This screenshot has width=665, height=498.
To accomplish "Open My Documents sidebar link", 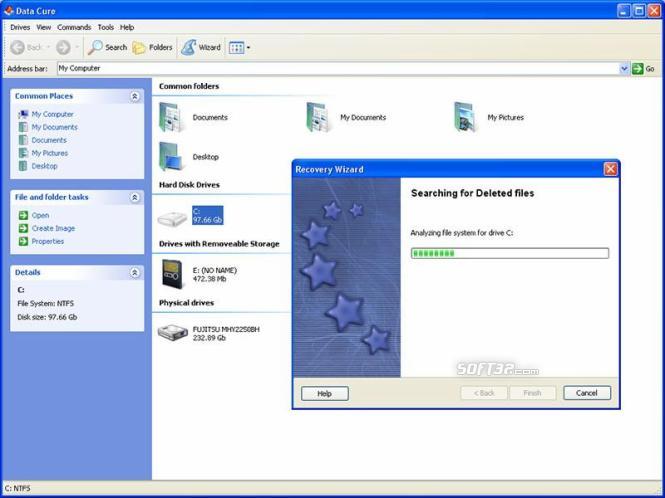I will click(55, 127).
